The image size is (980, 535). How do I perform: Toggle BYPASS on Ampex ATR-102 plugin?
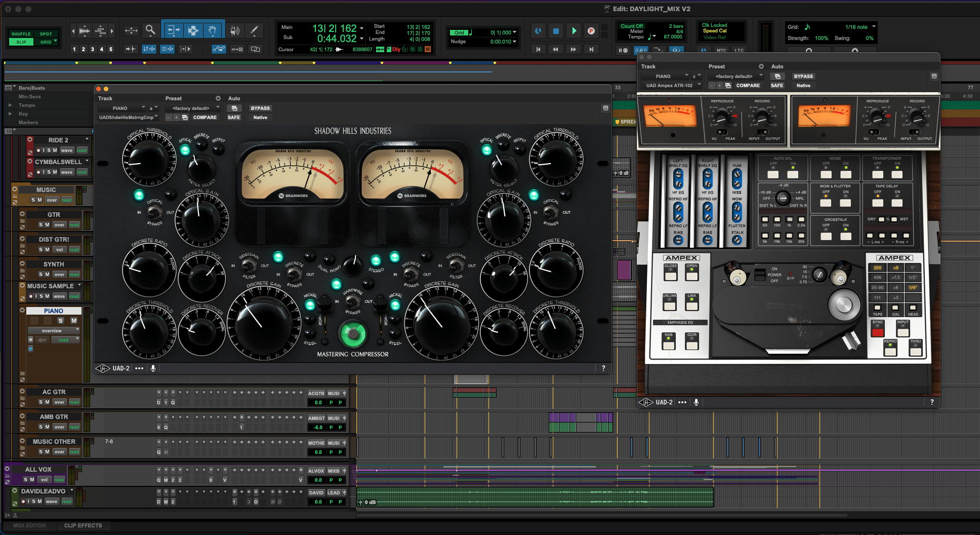point(803,77)
